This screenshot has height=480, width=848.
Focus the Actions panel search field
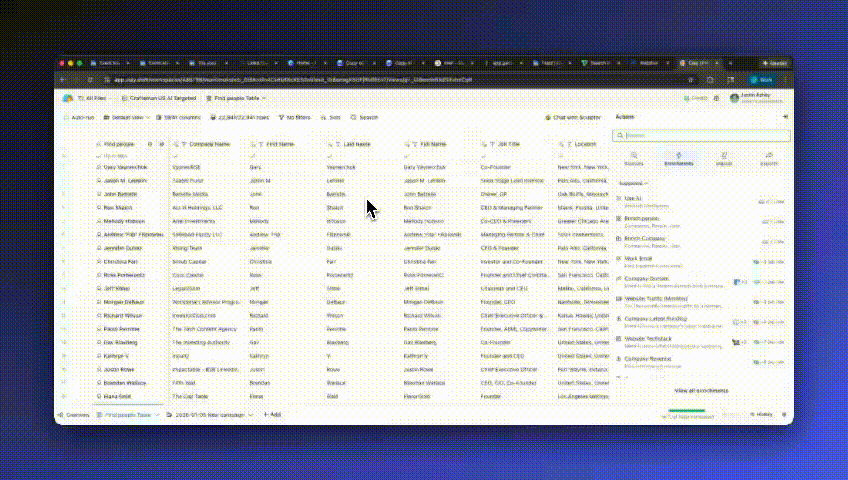(x=701, y=136)
